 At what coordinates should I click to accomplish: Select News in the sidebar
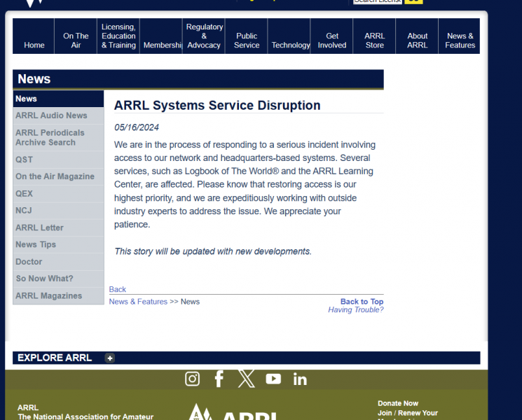tap(58, 99)
